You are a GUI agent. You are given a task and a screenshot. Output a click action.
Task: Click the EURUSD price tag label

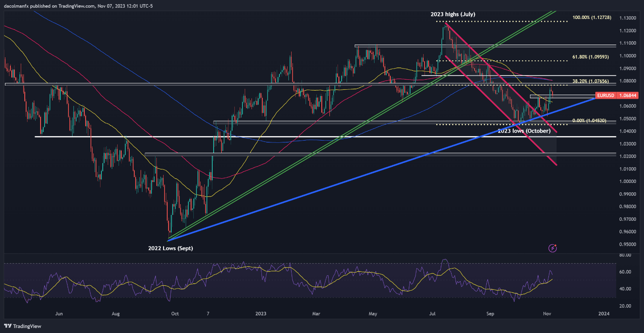pos(605,96)
